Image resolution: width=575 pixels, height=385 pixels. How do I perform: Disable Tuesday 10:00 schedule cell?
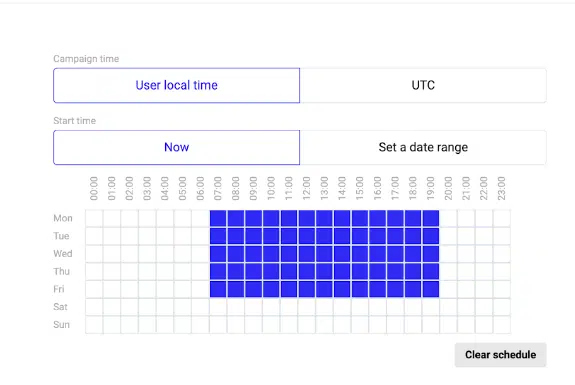[x=271, y=236]
